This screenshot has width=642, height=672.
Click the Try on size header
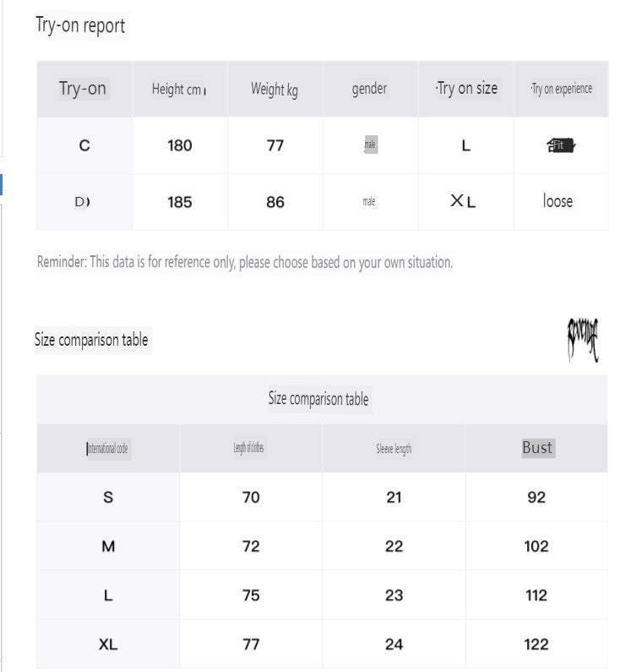point(466,89)
